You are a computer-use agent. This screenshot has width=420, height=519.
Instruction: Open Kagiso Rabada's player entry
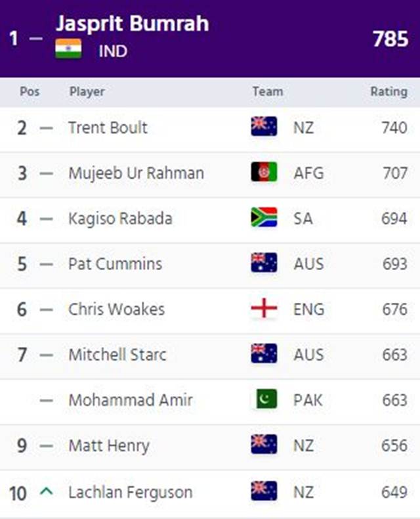click(120, 219)
